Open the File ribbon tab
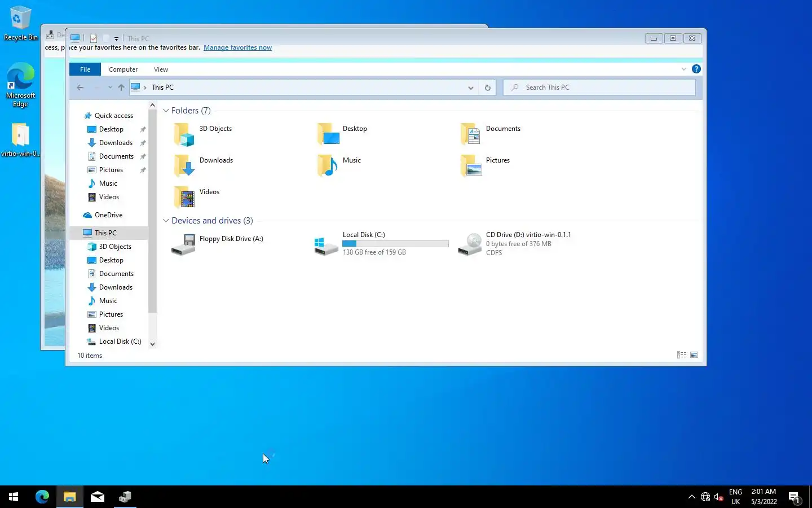The image size is (812, 508). (85, 69)
